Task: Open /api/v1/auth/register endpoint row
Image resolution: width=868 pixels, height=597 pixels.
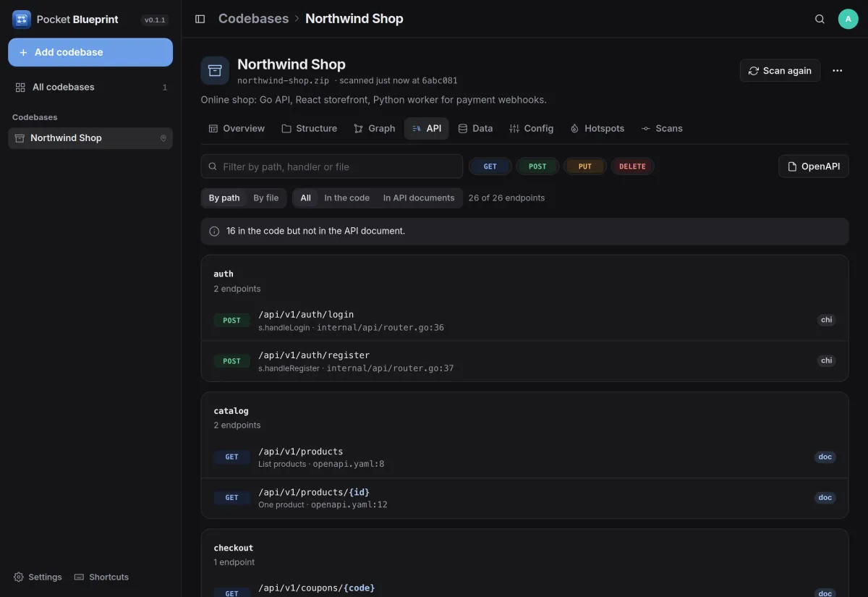Action: point(524,361)
